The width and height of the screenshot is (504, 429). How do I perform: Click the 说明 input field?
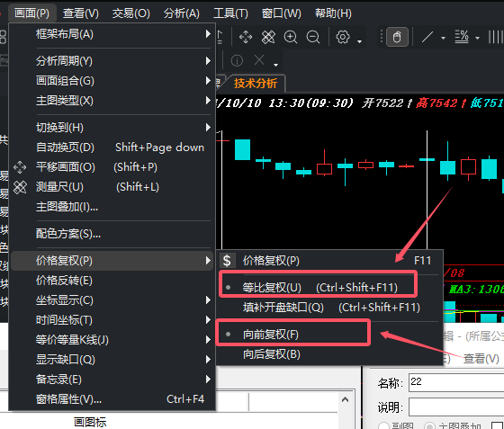[456, 407]
